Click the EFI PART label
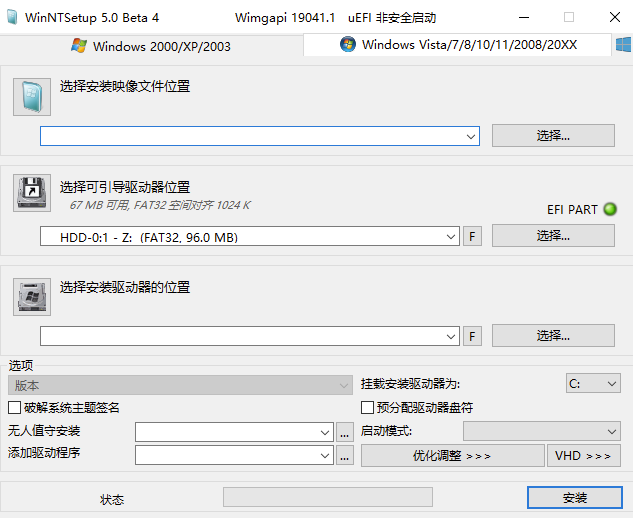The height and width of the screenshot is (518, 639). 572,209
